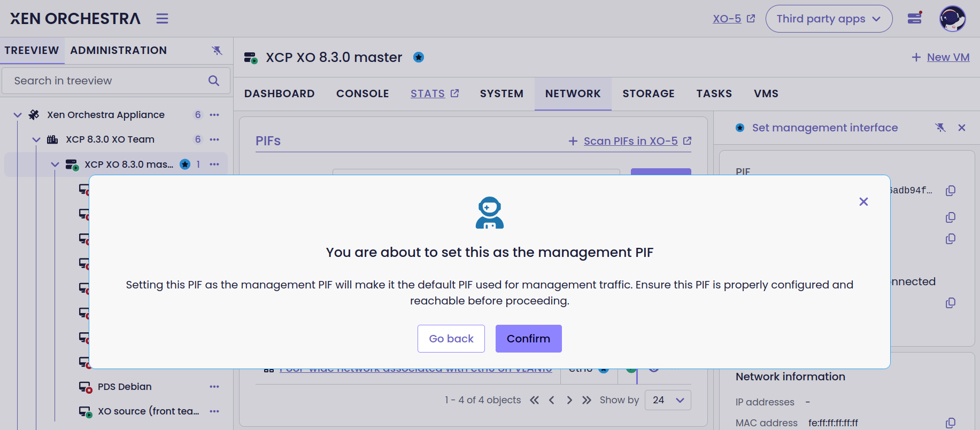Image resolution: width=980 pixels, height=430 pixels.
Task: Click the Set management interface action
Action: click(824, 128)
